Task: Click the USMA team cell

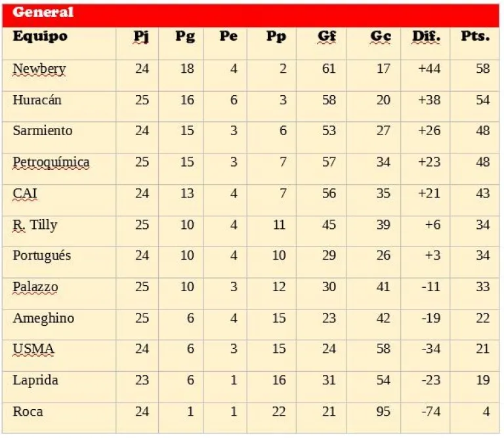Action: coord(33,349)
